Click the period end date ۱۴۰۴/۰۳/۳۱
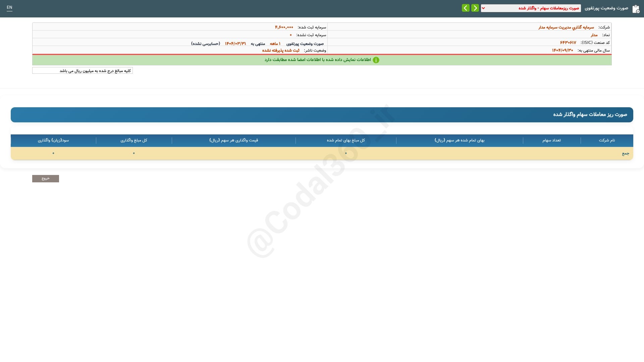This screenshot has height=362, width=644. coord(235,44)
